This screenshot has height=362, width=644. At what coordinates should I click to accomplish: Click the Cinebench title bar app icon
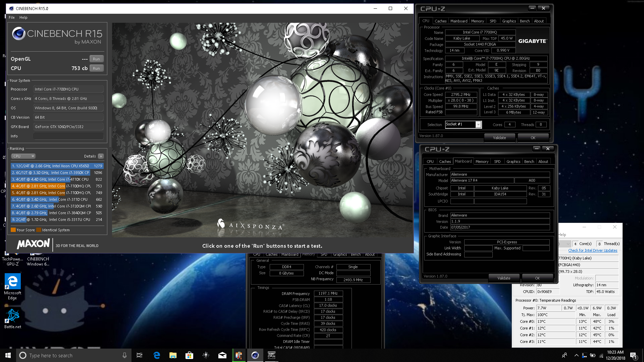tap(11, 8)
